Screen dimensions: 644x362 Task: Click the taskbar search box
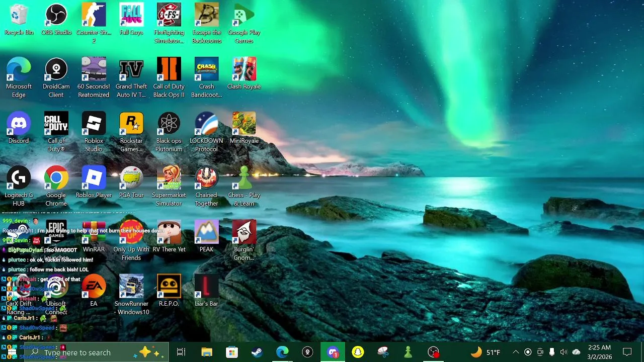click(97, 352)
